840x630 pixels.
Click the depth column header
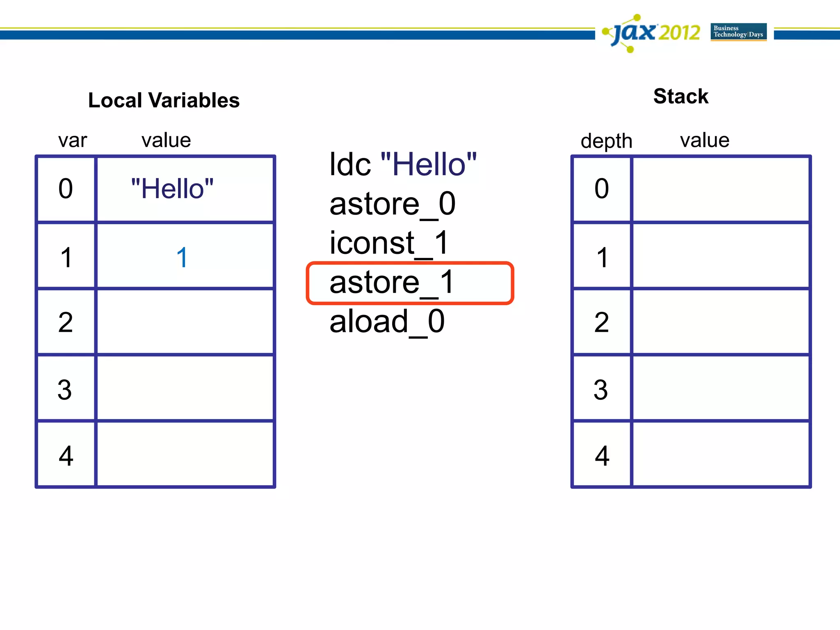606,141
